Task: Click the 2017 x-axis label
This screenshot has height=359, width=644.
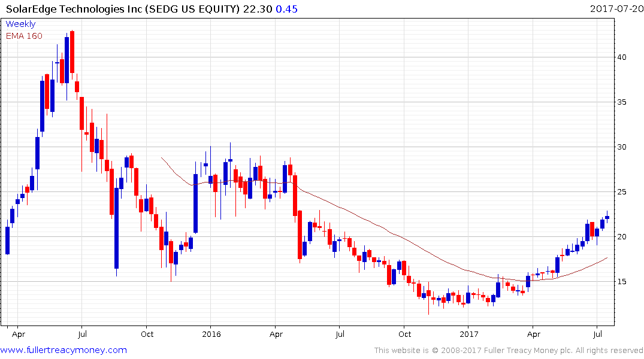Action: coord(468,334)
